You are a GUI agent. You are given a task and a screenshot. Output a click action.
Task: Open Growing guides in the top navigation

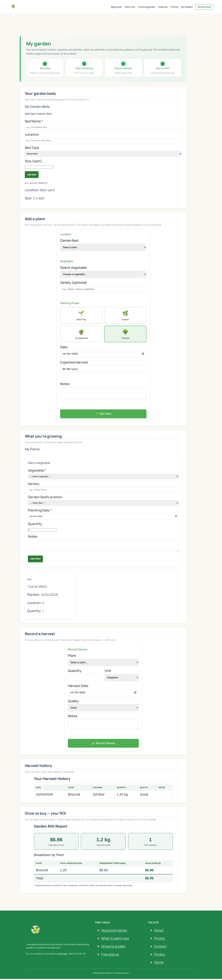click(x=147, y=7)
